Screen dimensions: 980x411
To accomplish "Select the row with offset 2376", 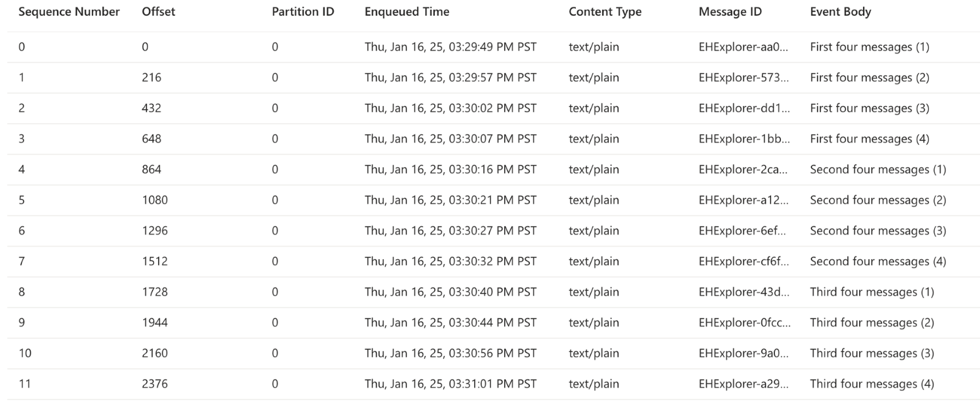I will click(154, 384).
